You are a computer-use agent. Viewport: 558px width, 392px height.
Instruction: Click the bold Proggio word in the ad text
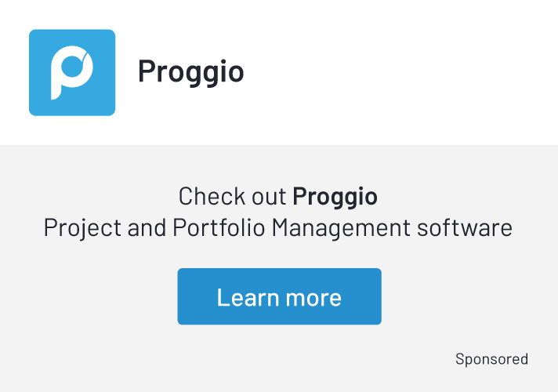335,196
